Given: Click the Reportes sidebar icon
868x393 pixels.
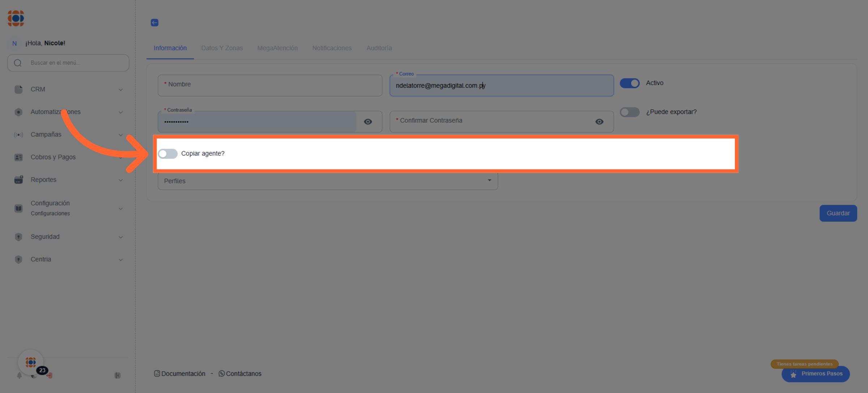Looking at the screenshot, I should (x=18, y=180).
